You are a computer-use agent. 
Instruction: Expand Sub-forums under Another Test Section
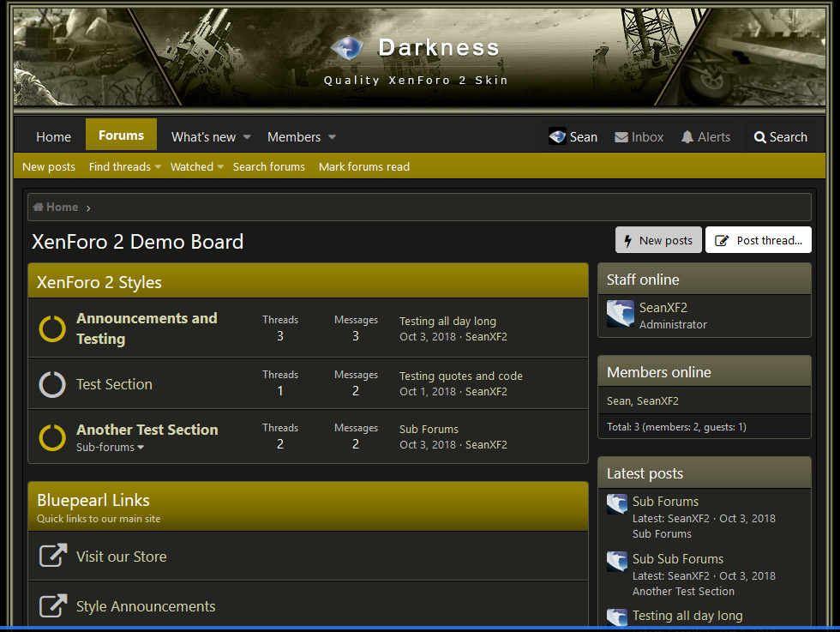click(111, 448)
